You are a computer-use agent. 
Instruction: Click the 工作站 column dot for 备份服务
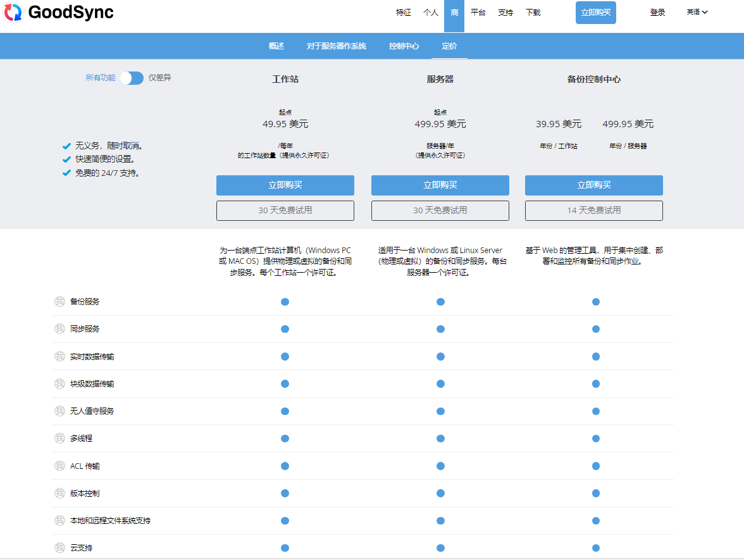tap(285, 302)
